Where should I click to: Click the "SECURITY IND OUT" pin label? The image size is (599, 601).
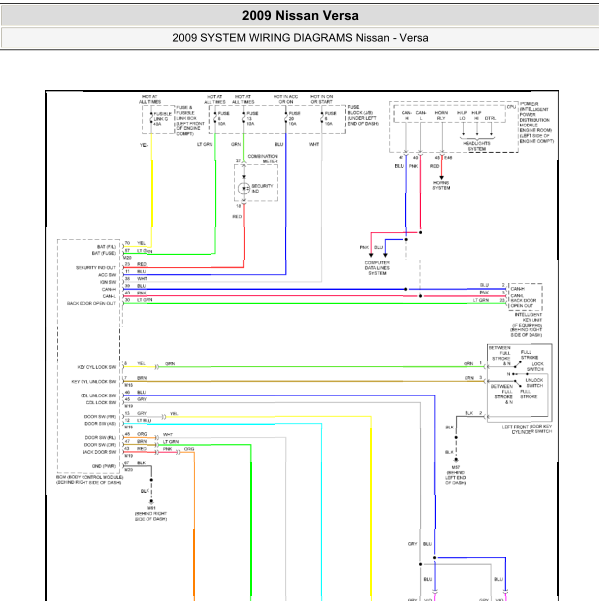tap(96, 268)
